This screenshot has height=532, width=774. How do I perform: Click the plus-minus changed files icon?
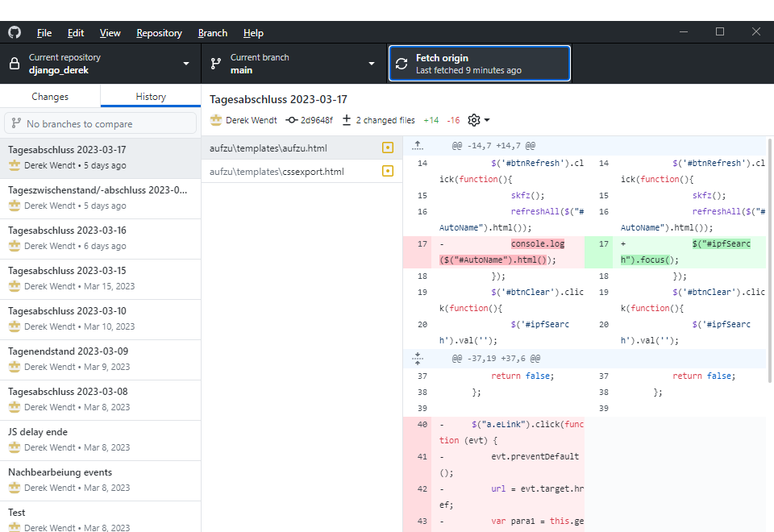(347, 120)
